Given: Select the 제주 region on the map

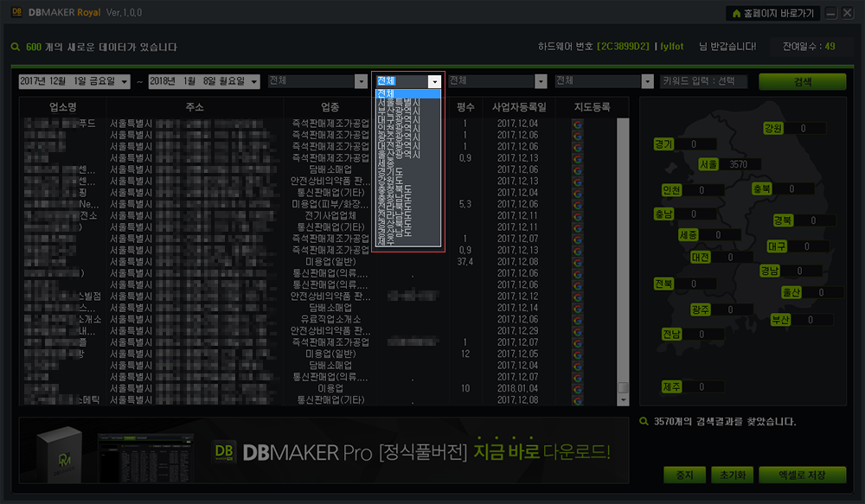Looking at the screenshot, I should [671, 387].
